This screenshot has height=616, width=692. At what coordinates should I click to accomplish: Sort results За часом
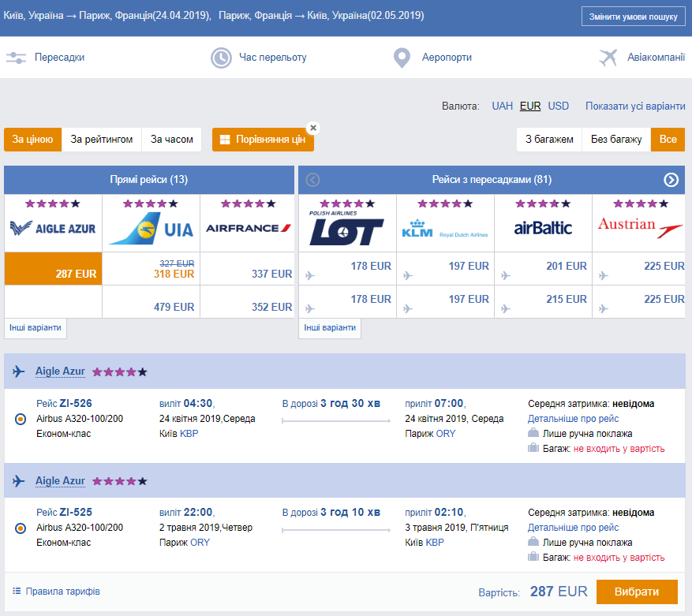tap(172, 140)
